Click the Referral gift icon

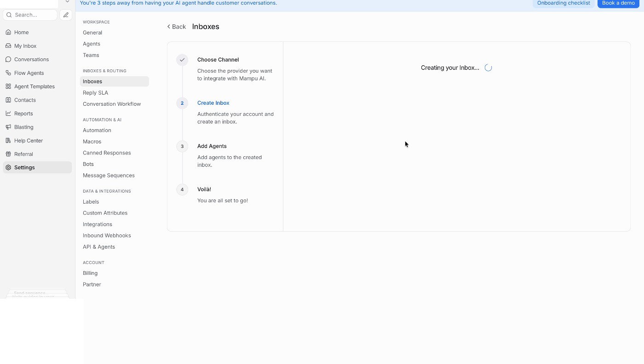click(8, 154)
